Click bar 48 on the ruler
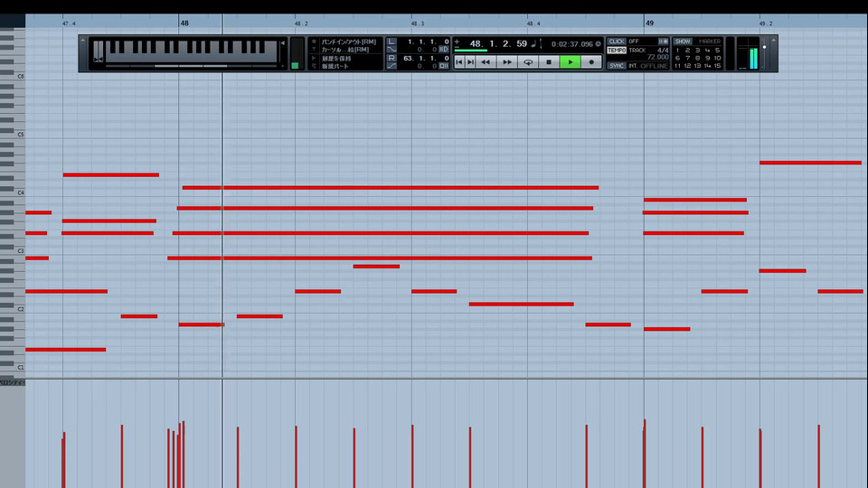 (184, 23)
